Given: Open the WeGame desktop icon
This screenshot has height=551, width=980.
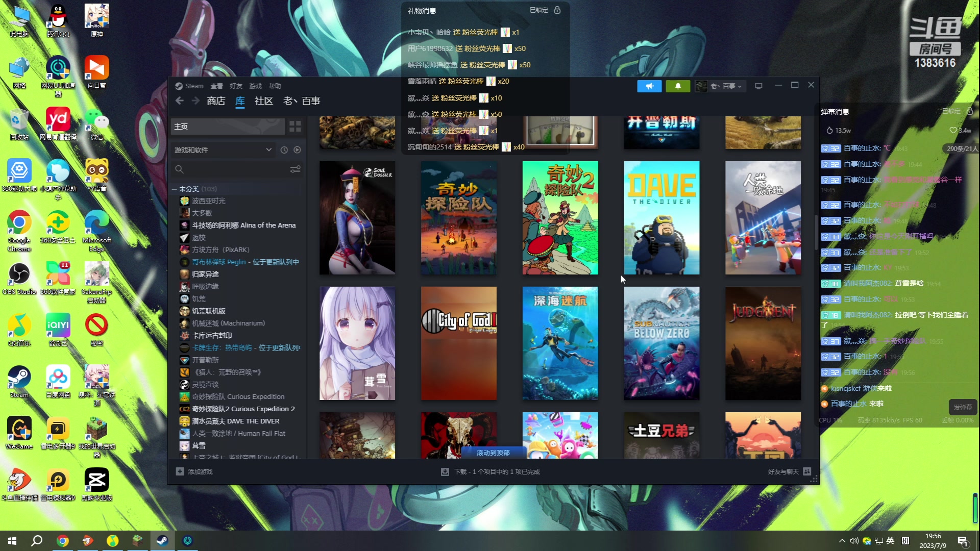Looking at the screenshot, I should tap(19, 433).
